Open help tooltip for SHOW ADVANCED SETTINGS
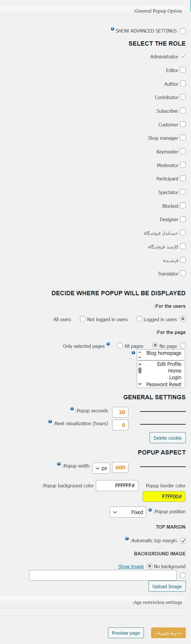The height and width of the screenshot is (644, 191). click(112, 29)
